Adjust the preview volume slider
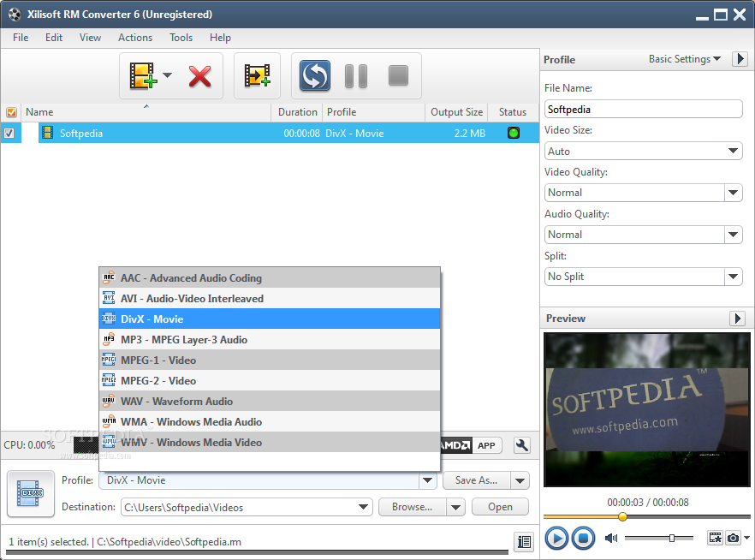 point(672,538)
